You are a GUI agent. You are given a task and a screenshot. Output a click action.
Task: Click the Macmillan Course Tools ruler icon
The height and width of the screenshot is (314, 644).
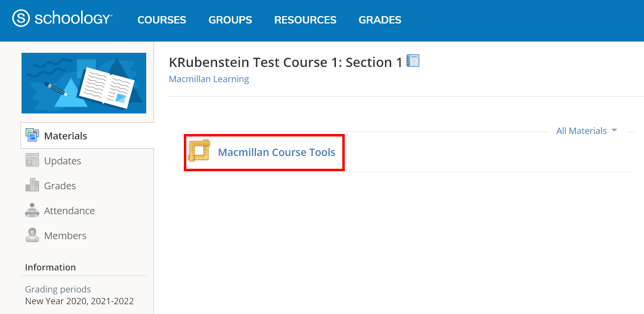(x=200, y=152)
